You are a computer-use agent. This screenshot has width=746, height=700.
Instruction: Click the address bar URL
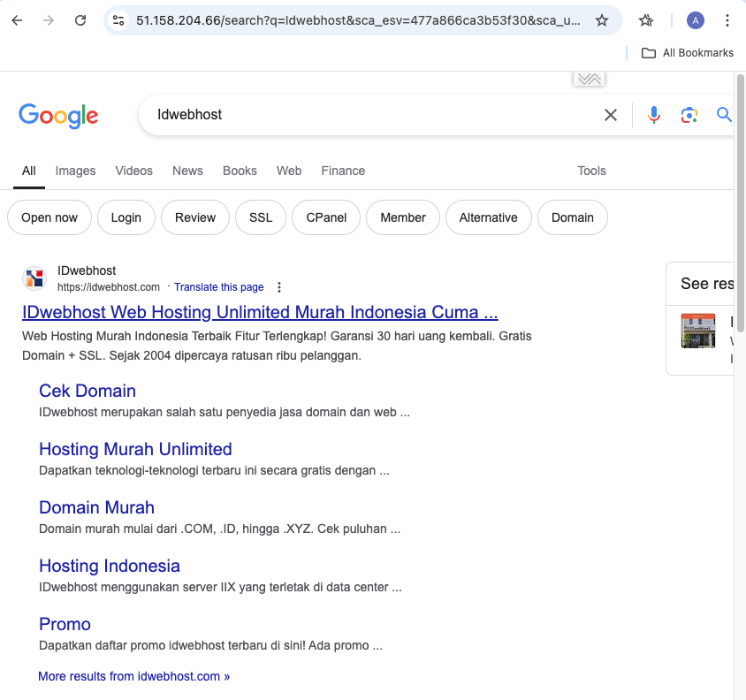(358, 20)
